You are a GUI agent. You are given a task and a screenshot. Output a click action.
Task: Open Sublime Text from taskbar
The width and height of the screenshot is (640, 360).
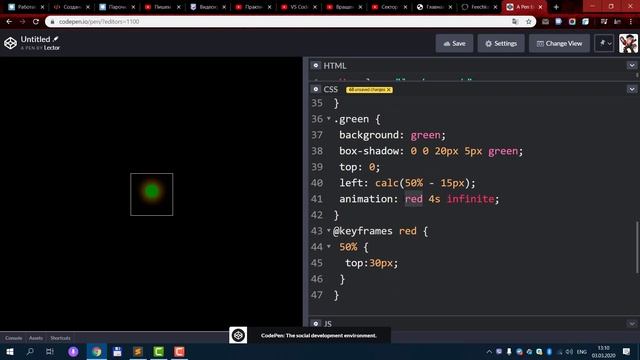coord(138,351)
